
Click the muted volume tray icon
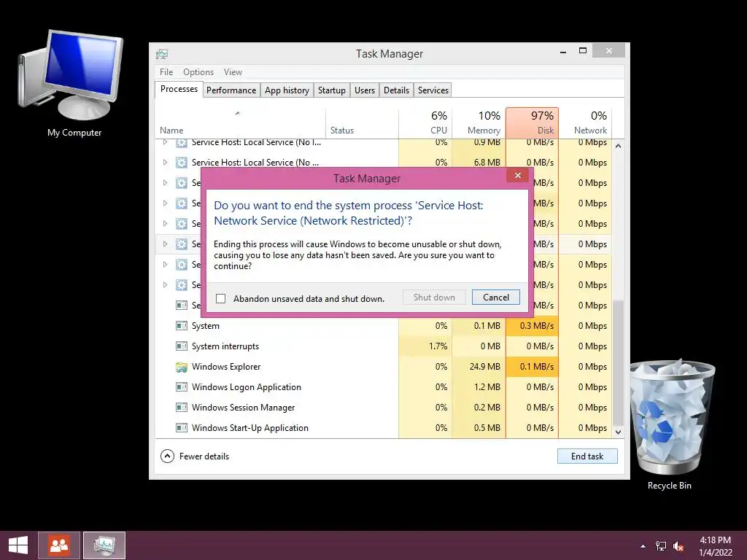(x=678, y=546)
